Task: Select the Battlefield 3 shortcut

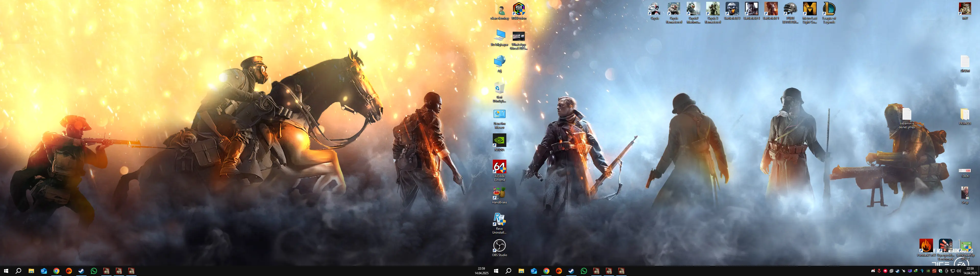Action: pyautogui.click(x=732, y=11)
